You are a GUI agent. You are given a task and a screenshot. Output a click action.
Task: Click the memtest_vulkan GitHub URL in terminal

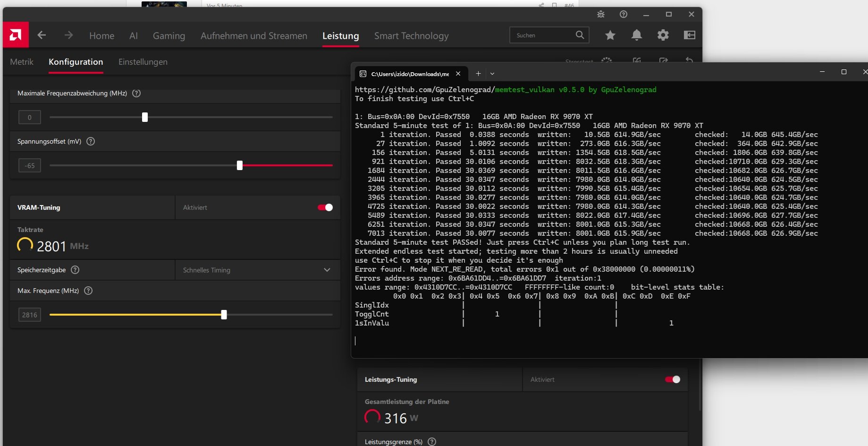pos(455,90)
